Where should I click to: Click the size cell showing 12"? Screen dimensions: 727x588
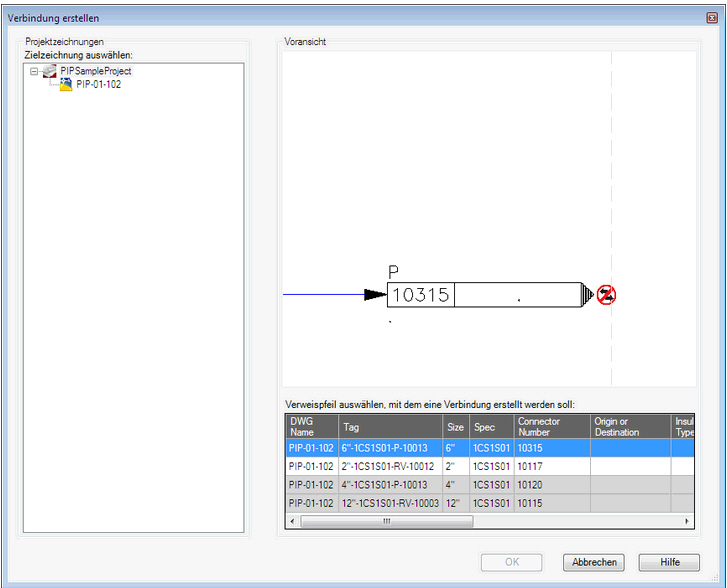click(x=456, y=503)
